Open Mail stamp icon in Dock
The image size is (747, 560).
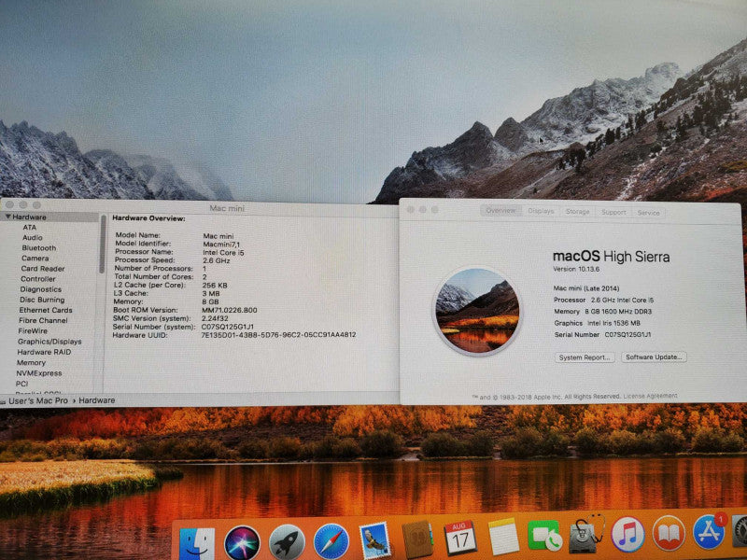click(374, 540)
